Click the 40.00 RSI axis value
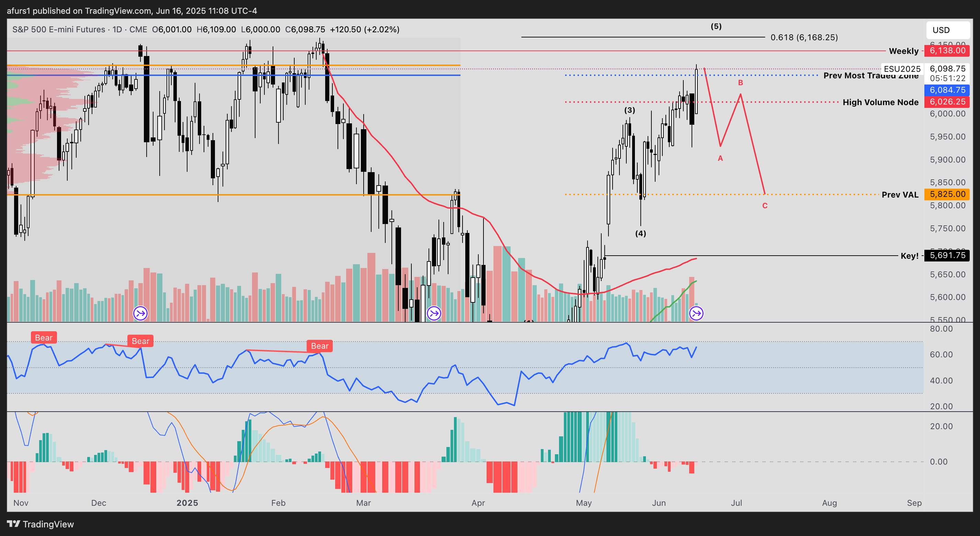980x536 pixels. [x=941, y=381]
